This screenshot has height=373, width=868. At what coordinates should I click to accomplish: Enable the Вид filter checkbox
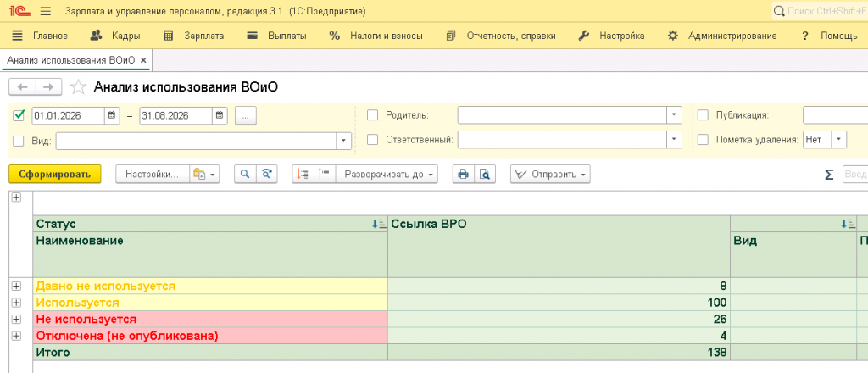click(19, 141)
